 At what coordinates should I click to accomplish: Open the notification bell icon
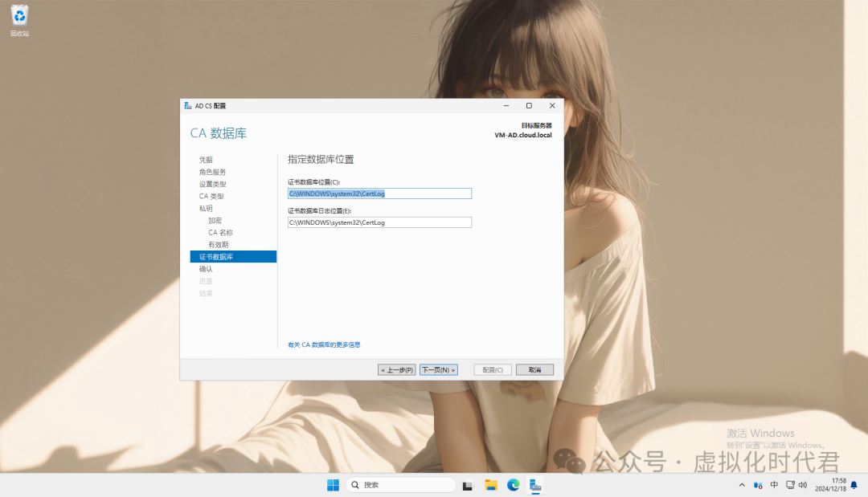pos(854,485)
